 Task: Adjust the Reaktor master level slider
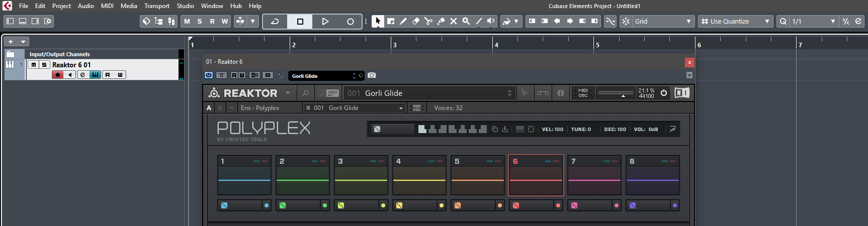coord(616,93)
